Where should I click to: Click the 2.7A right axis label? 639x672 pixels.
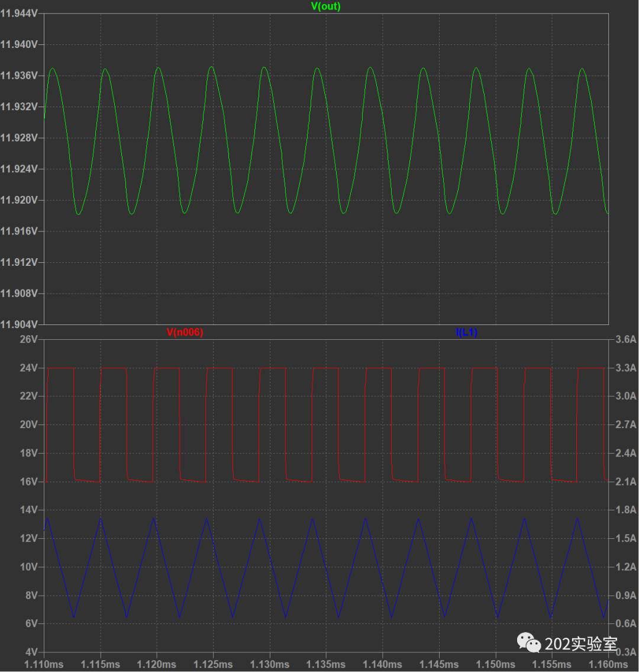click(626, 425)
